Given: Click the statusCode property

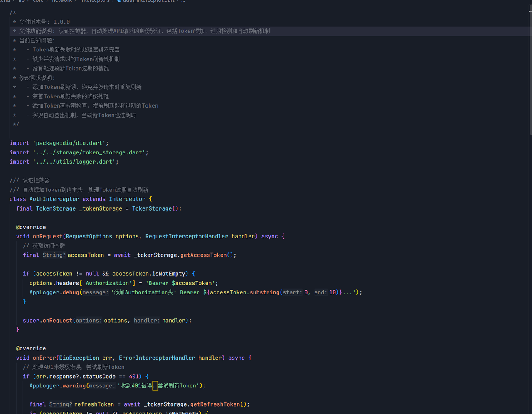Looking at the screenshot, I should (99, 377).
